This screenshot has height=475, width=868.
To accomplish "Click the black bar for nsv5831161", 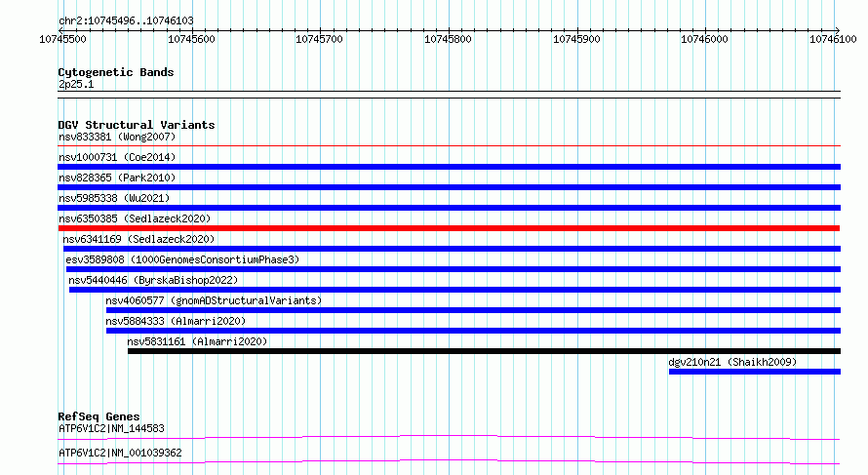I will tap(484, 351).
